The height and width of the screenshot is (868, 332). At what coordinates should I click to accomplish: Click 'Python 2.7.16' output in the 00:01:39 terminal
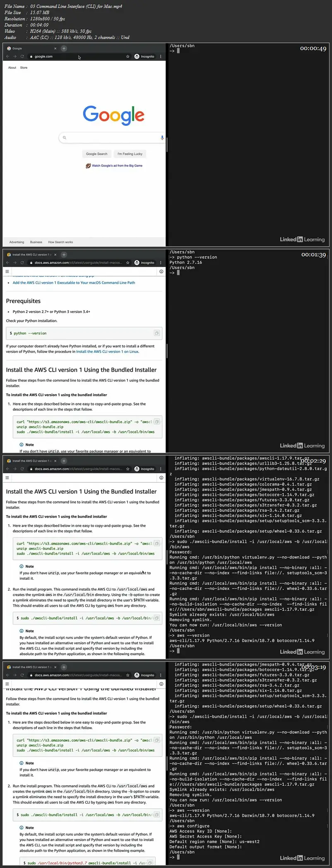186,263
